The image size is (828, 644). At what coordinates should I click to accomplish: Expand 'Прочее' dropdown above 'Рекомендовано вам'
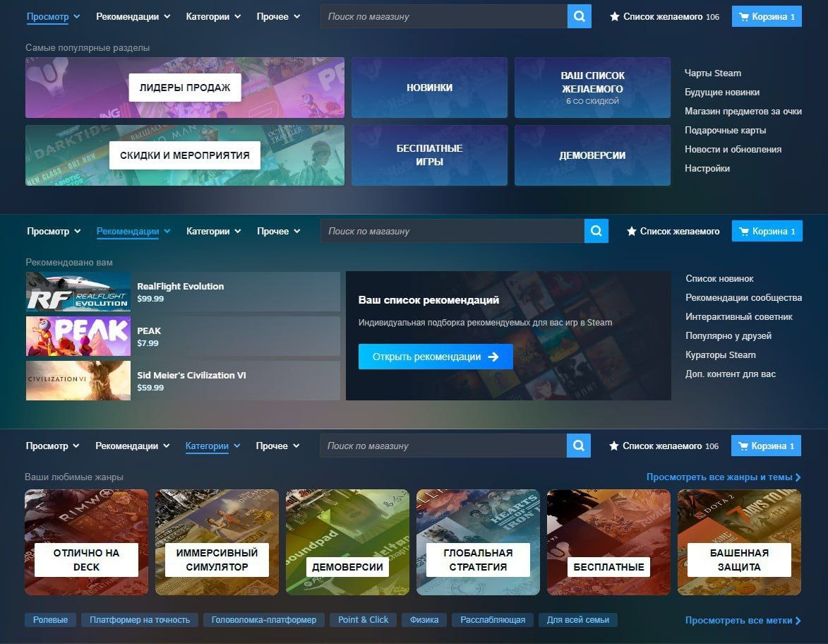point(296,232)
